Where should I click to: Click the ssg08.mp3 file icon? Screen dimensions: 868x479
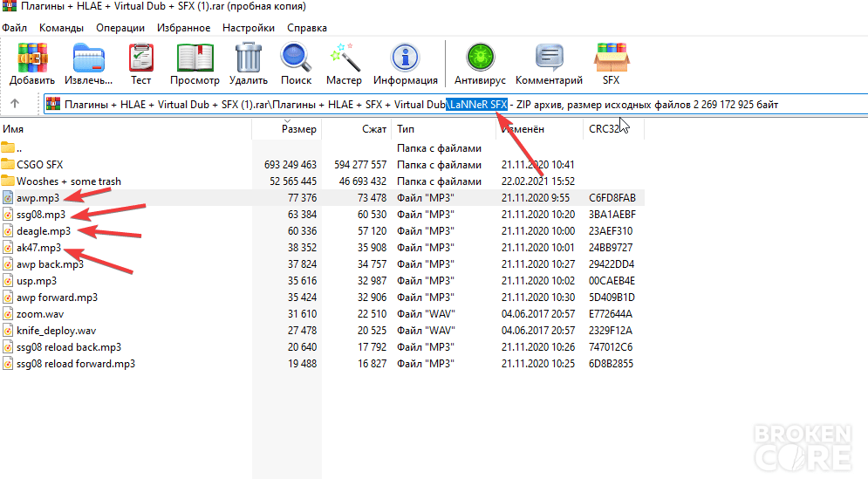(x=8, y=215)
